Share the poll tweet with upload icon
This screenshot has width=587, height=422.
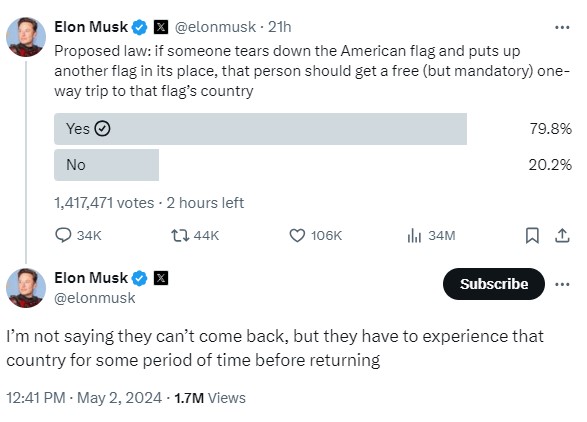click(562, 236)
